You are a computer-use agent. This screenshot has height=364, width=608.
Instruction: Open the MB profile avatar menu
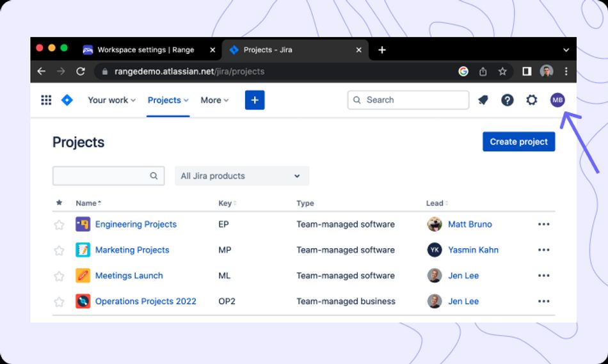[557, 100]
